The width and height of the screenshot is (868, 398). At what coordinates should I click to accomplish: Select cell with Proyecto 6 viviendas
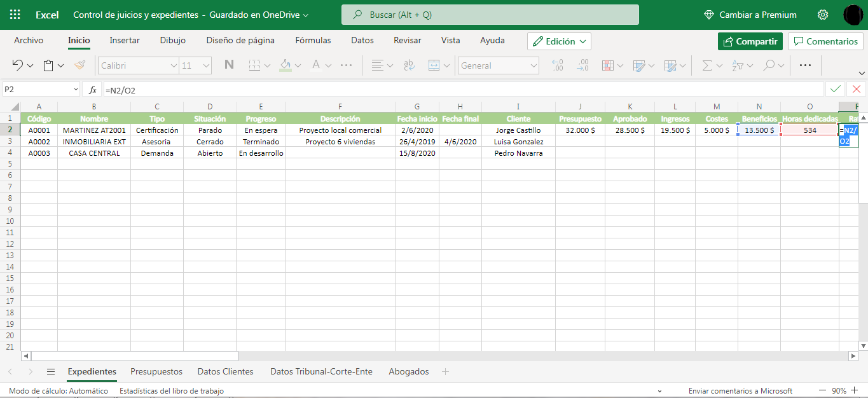coord(340,142)
